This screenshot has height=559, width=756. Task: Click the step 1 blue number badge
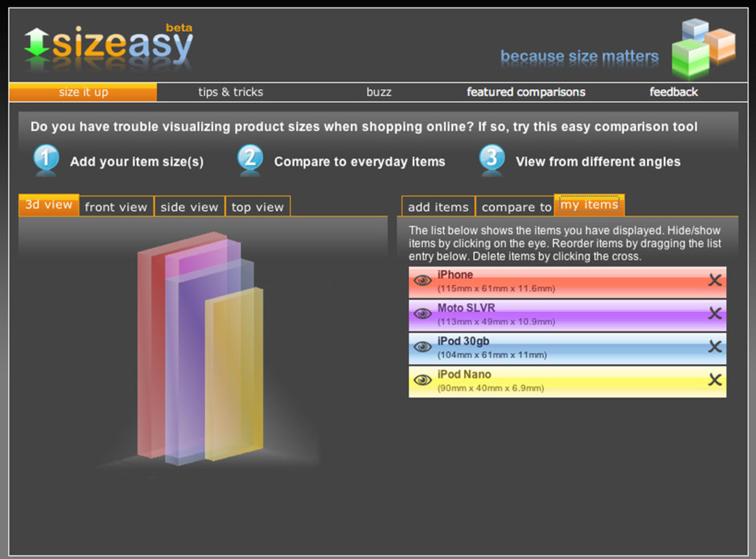click(x=47, y=160)
